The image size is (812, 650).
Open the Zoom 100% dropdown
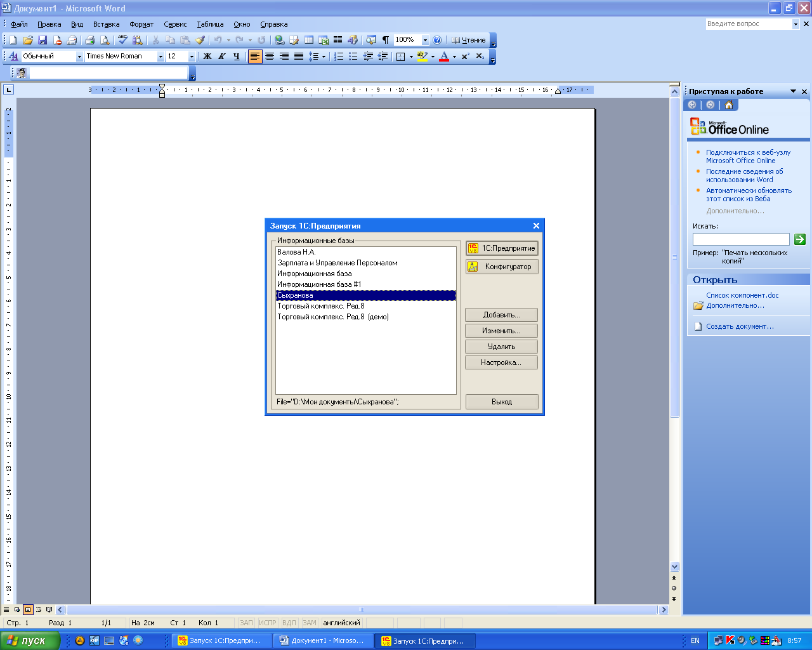425,40
